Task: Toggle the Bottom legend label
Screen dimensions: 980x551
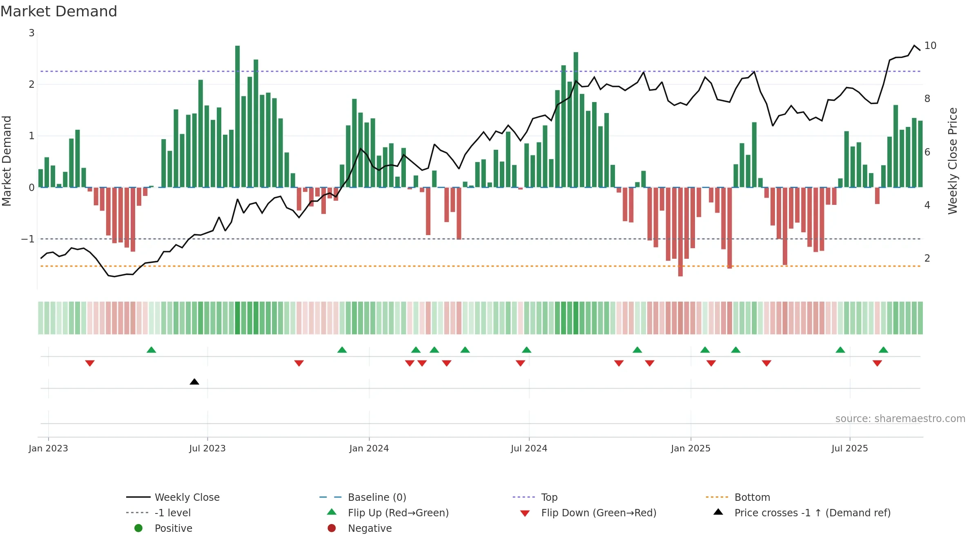Action: pyautogui.click(x=752, y=497)
